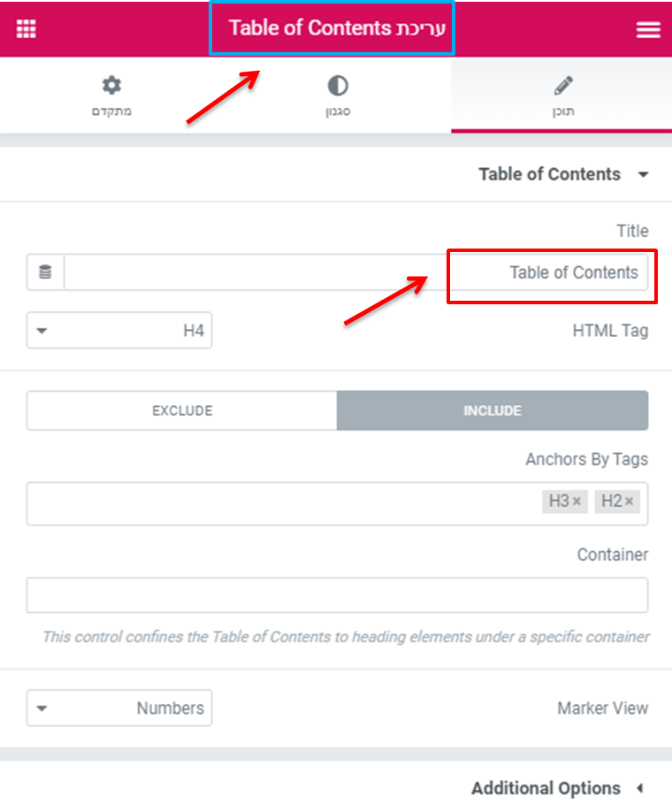672x804 pixels.
Task: Expand the Additional Options section
Action: point(558,788)
